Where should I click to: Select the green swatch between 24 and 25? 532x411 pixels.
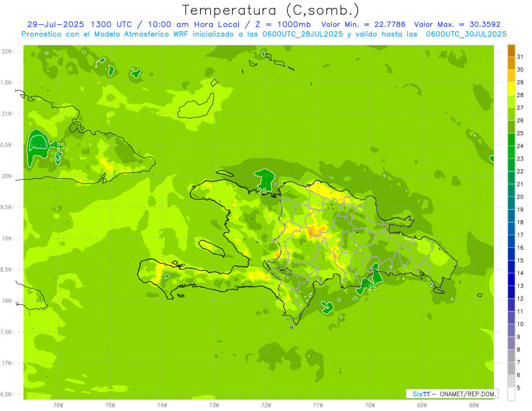pos(511,140)
